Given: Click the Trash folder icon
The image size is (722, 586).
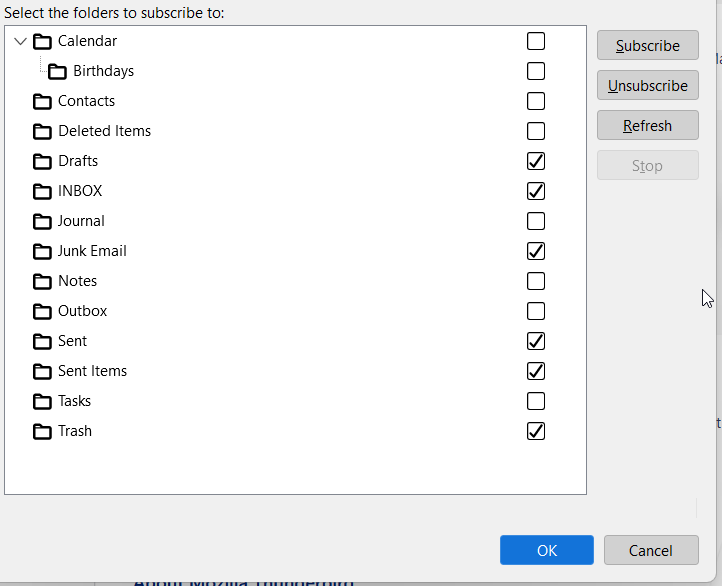Looking at the screenshot, I should pos(42,431).
